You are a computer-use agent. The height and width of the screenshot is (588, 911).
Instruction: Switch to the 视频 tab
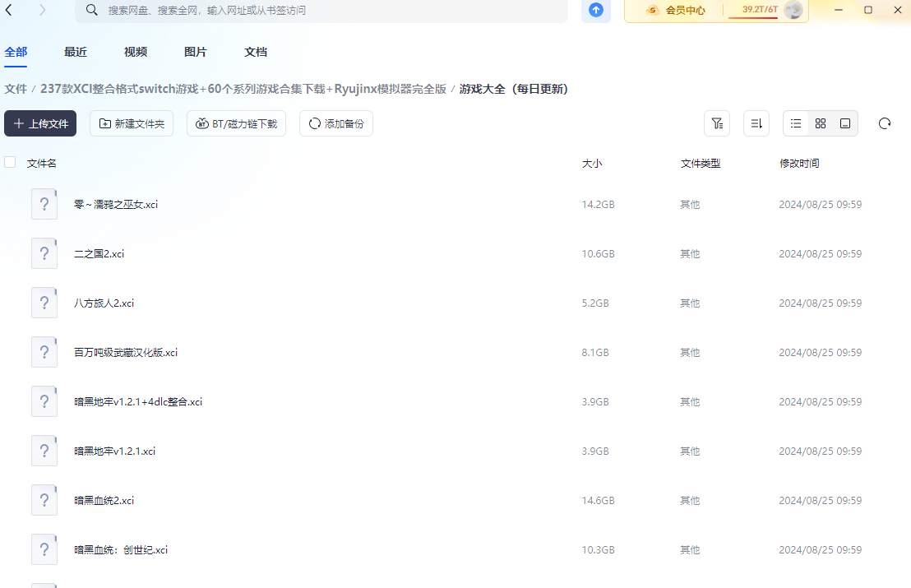[x=134, y=51]
